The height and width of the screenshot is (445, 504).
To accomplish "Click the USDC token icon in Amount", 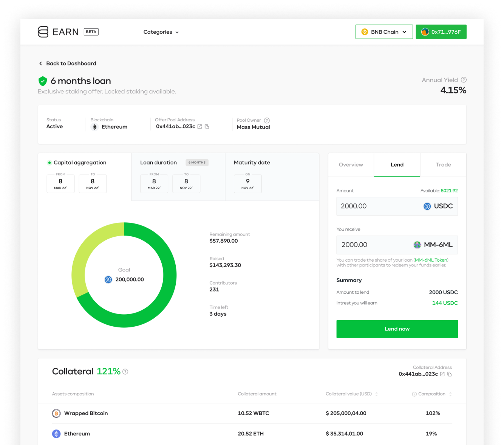I will (427, 206).
